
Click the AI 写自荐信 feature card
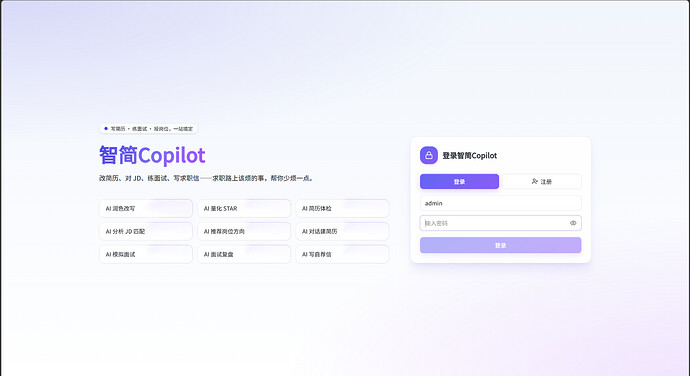click(x=342, y=254)
